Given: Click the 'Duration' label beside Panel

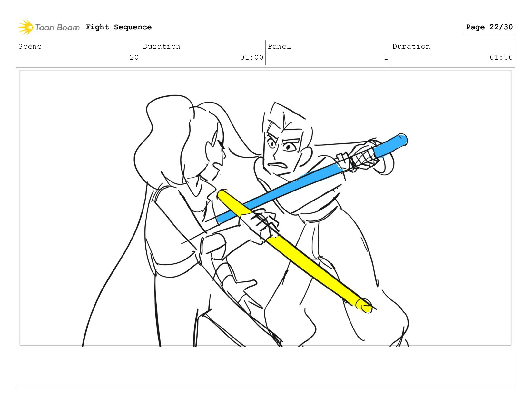Looking at the screenshot, I should pos(411,46).
